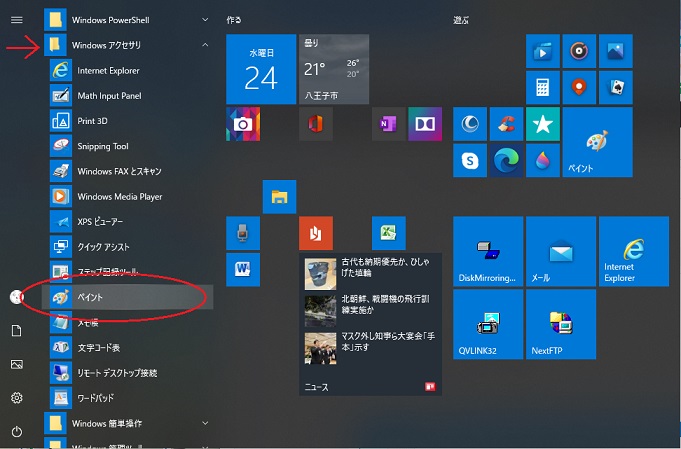Launch ペイント from the app list
The width and height of the screenshot is (681, 449).
(128, 297)
